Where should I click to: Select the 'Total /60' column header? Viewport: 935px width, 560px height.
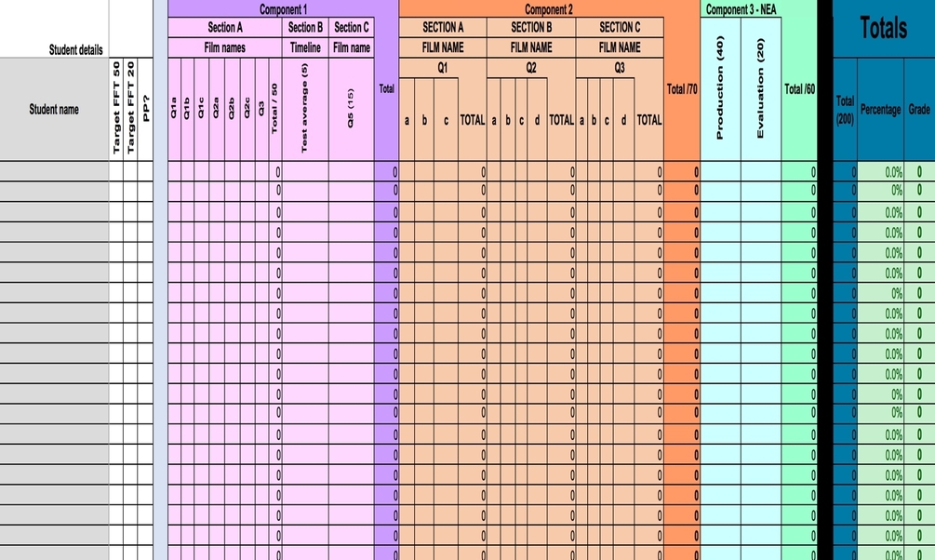click(800, 89)
